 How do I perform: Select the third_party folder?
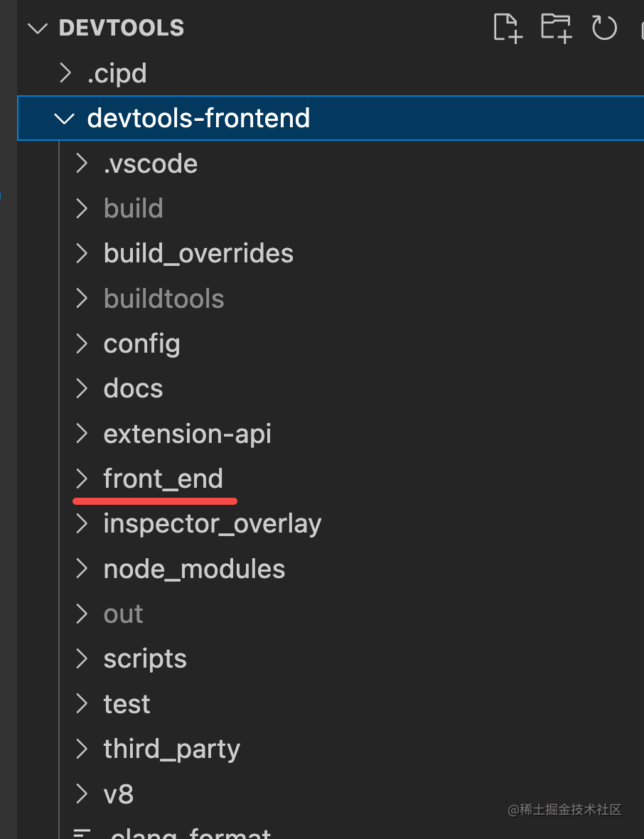pyautogui.click(x=171, y=749)
